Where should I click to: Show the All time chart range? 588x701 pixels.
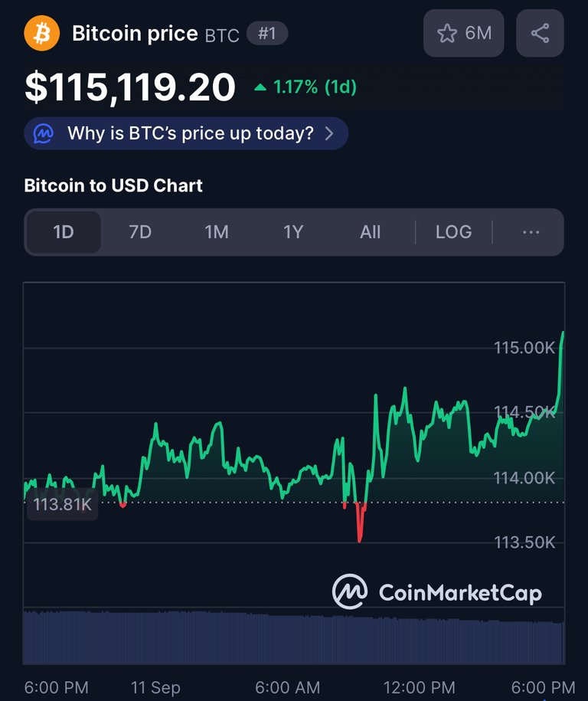point(371,232)
